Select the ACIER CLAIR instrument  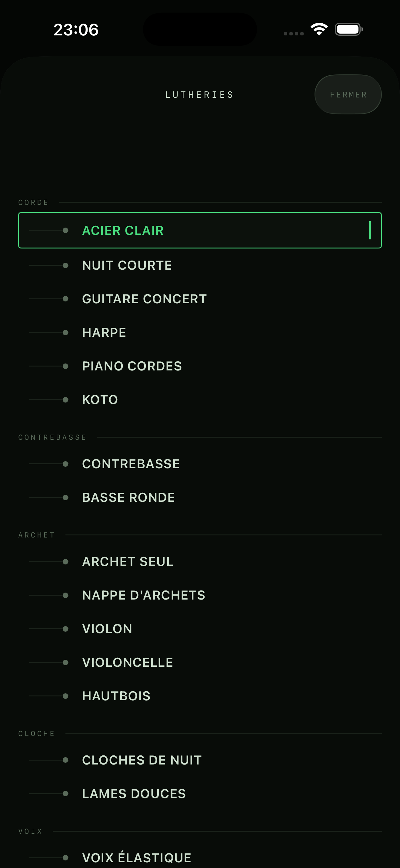[200, 231]
